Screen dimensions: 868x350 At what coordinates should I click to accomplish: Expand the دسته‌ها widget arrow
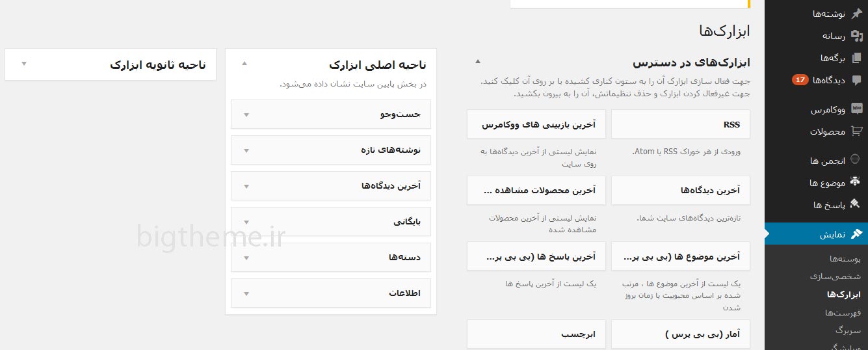[246, 258]
